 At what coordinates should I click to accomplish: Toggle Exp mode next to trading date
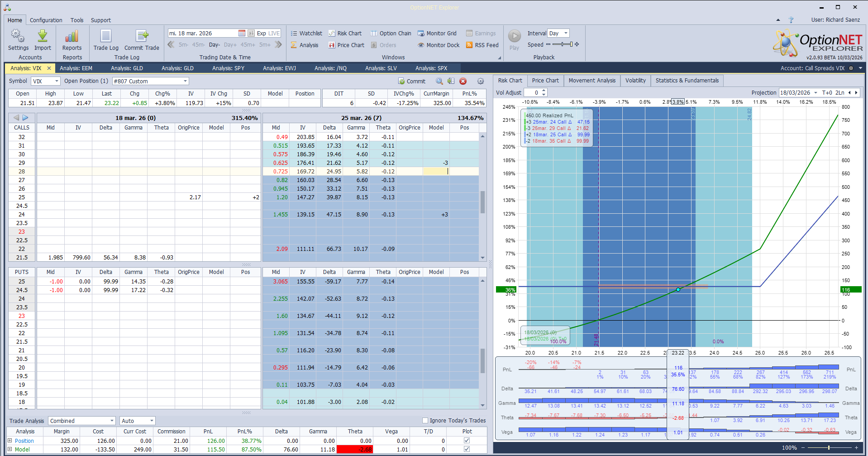tap(262, 33)
